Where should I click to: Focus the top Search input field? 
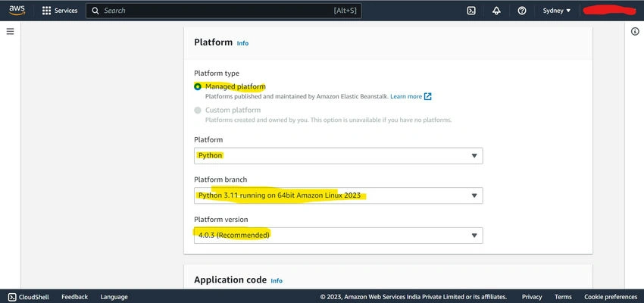tap(224, 11)
